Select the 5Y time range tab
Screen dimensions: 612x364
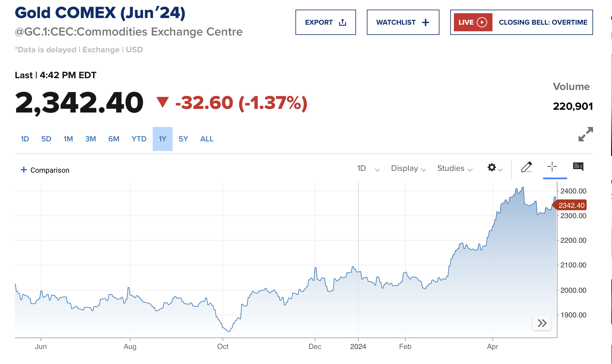pos(183,139)
